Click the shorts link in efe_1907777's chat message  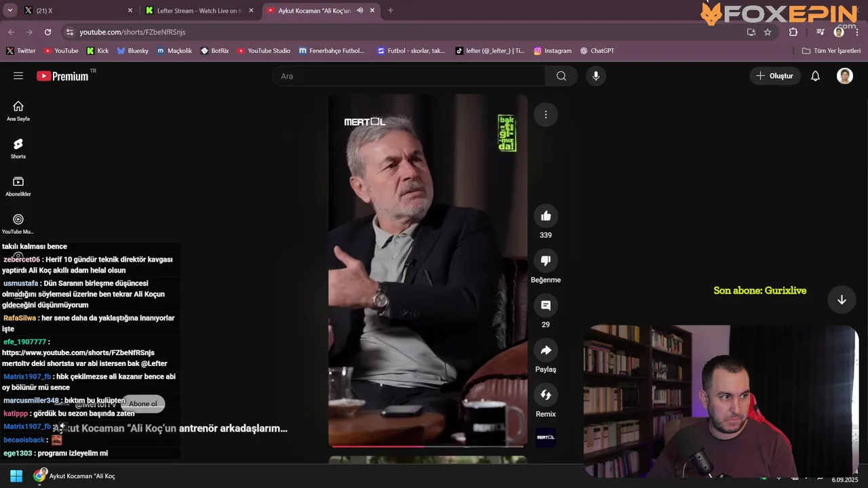click(x=78, y=352)
